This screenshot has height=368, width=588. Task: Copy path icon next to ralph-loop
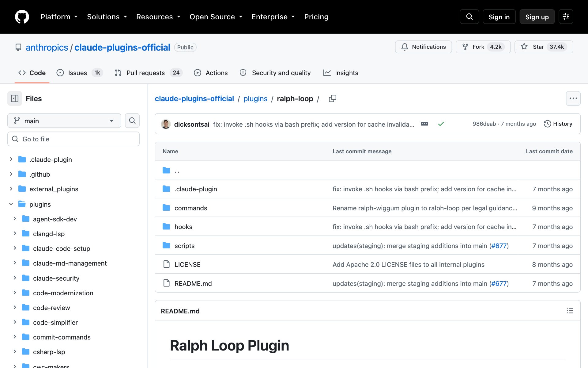tap(332, 98)
